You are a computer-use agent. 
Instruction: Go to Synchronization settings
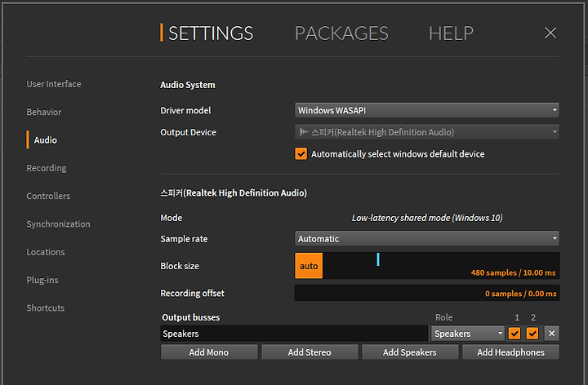pyautogui.click(x=58, y=224)
